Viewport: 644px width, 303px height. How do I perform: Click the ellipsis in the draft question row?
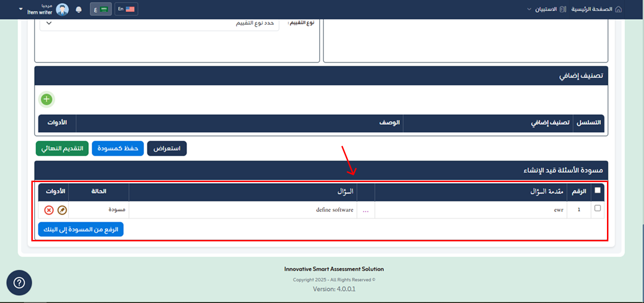(366, 210)
